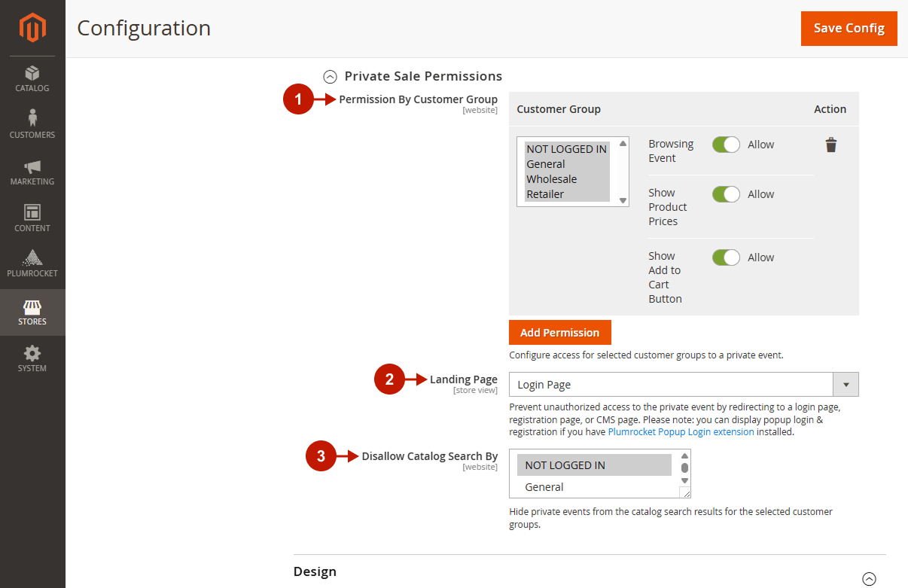Open the Landing Page dropdown
The image size is (908, 588).
point(684,385)
